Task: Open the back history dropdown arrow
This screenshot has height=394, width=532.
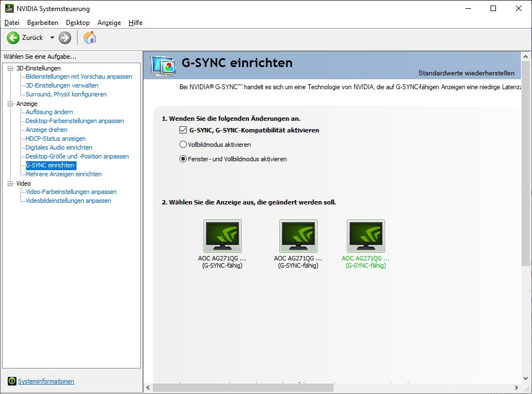Action: (x=52, y=38)
